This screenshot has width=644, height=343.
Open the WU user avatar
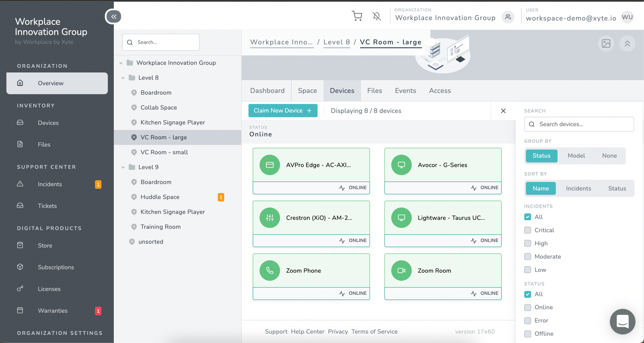click(x=627, y=17)
